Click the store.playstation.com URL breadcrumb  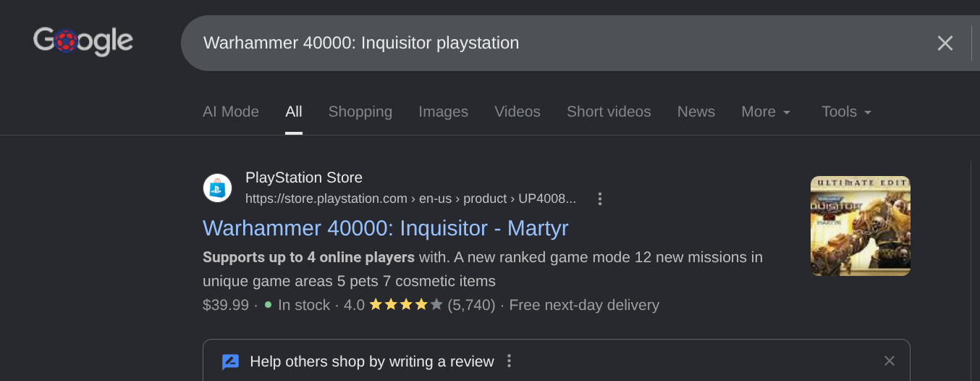point(410,198)
